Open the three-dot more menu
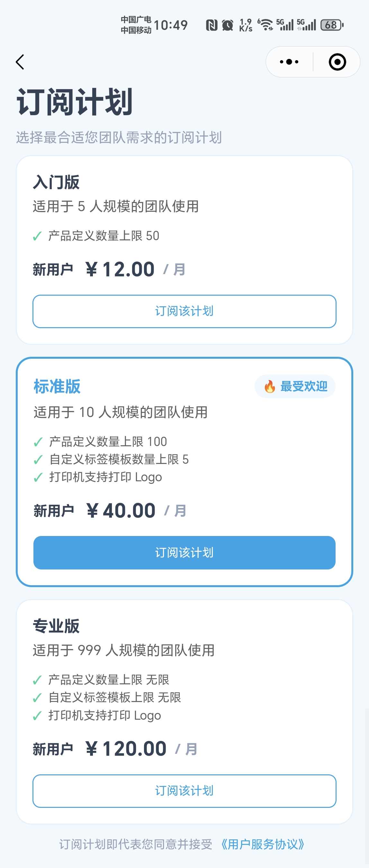 coord(289,62)
